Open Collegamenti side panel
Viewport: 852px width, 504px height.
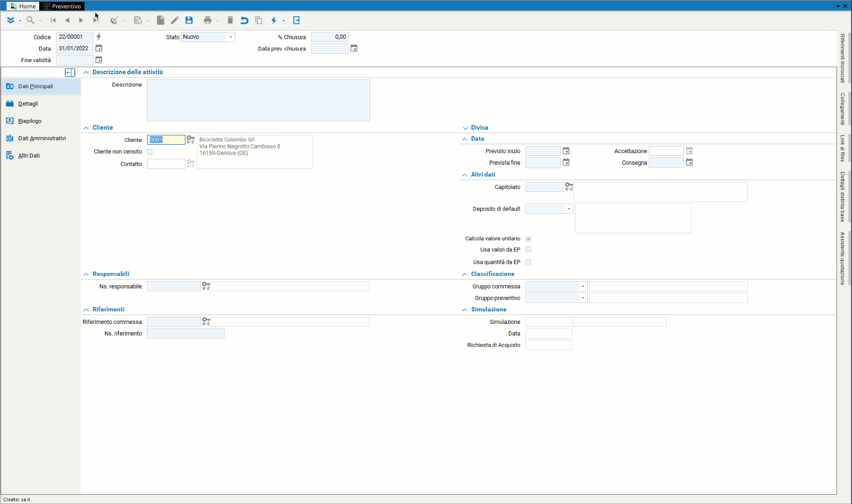click(x=843, y=109)
